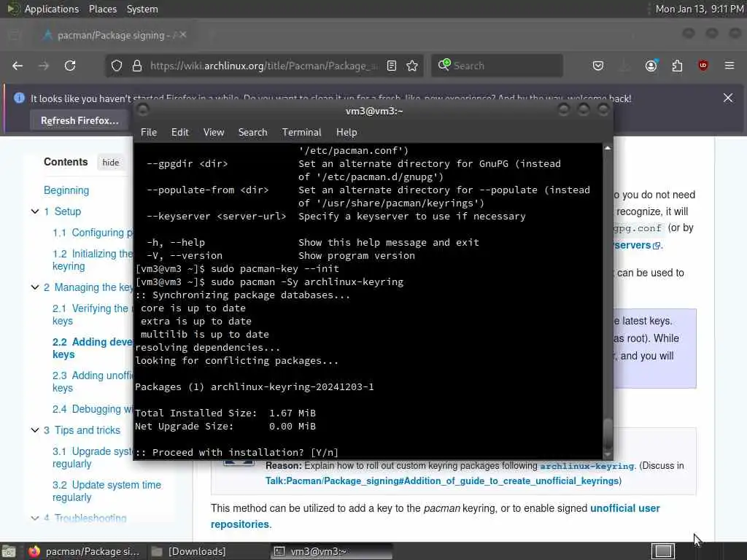Open 3.2 Update system time regularly link
747x560 pixels.
pos(107,491)
